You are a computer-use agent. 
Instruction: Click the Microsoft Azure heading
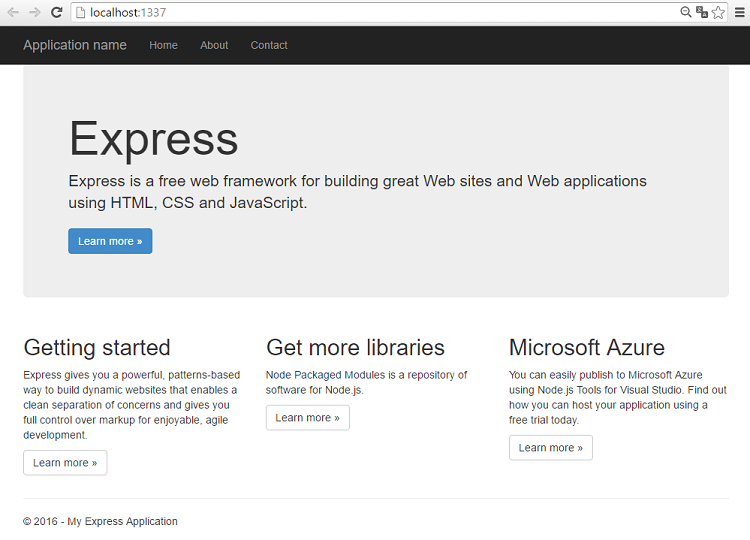click(586, 348)
